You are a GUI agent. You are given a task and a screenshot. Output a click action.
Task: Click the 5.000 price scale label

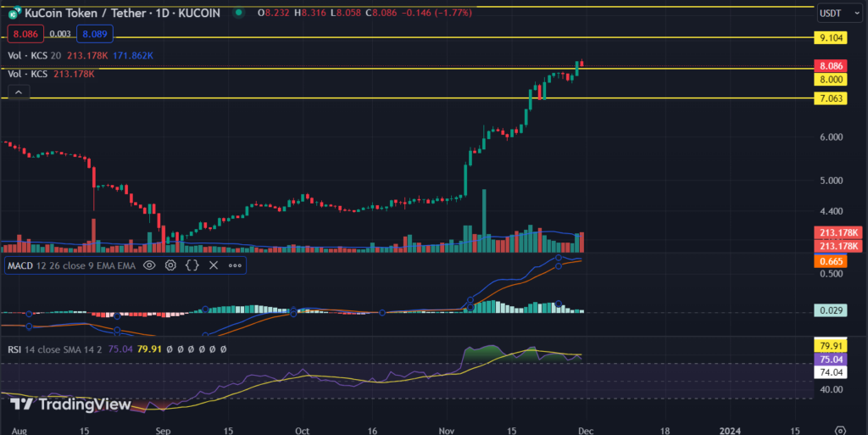pos(831,181)
